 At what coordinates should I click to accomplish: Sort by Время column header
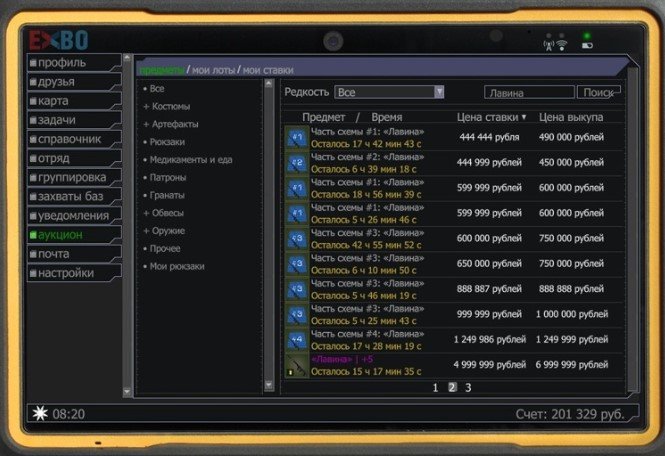pos(386,117)
